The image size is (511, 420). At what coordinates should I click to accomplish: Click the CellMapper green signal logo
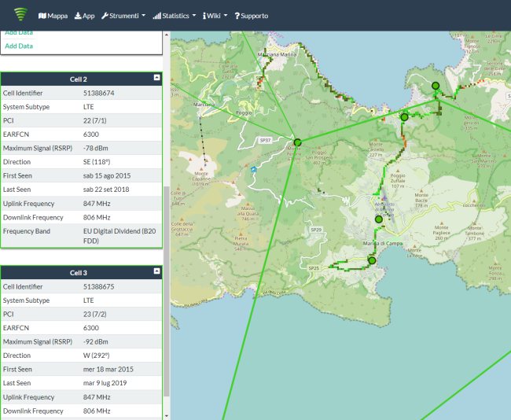[20, 14]
